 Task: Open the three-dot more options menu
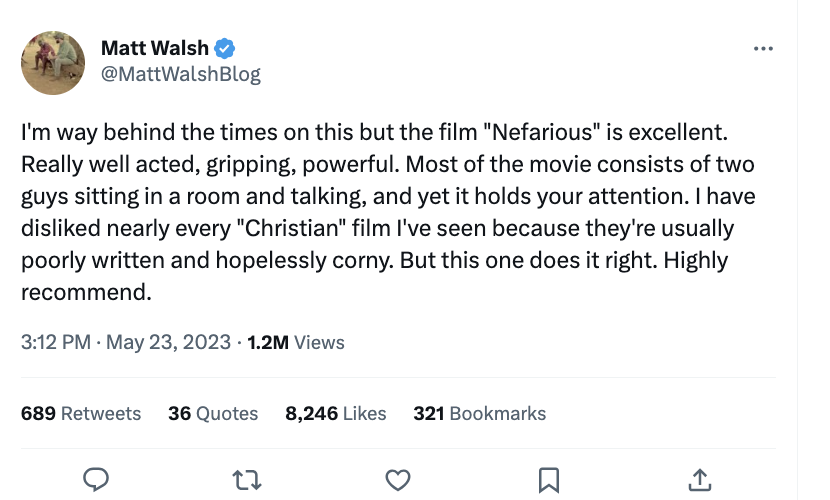[763, 48]
